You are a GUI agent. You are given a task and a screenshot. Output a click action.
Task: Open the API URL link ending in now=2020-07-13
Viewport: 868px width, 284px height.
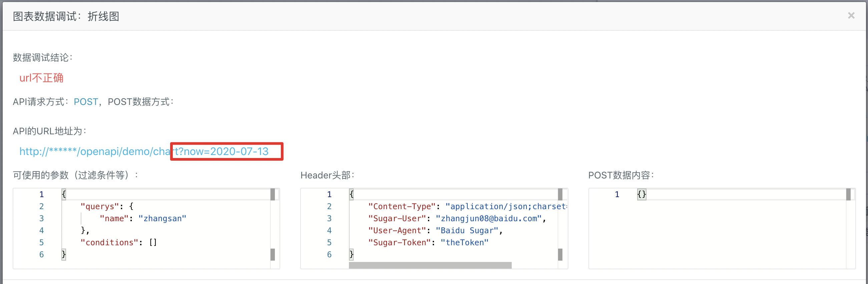[144, 151]
